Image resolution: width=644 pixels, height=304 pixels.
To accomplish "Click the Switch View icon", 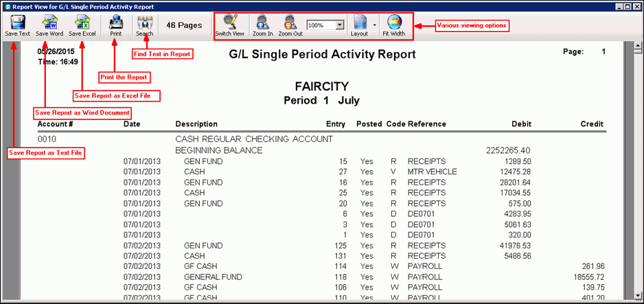I will [230, 22].
